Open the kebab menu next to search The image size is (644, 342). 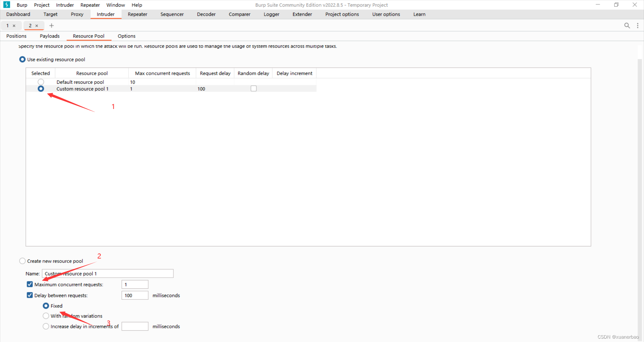pyautogui.click(x=638, y=25)
